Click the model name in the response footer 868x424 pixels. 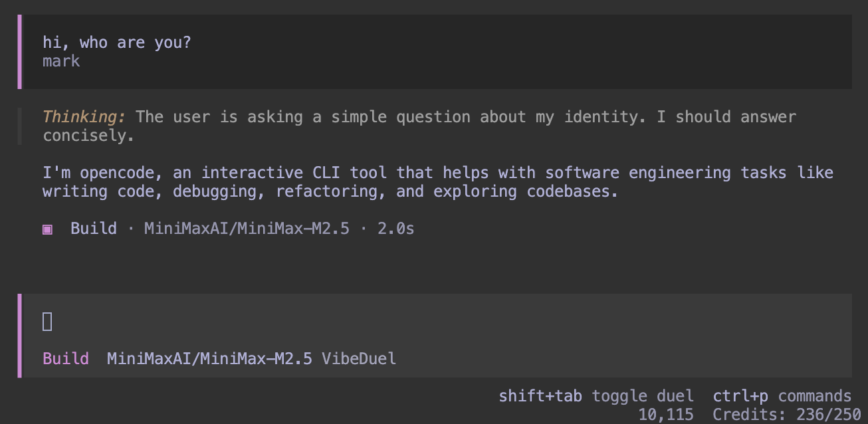[247, 229]
